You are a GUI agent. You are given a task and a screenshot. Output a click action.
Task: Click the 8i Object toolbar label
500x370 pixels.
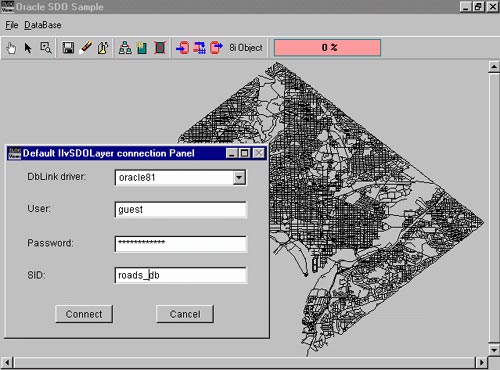[246, 48]
